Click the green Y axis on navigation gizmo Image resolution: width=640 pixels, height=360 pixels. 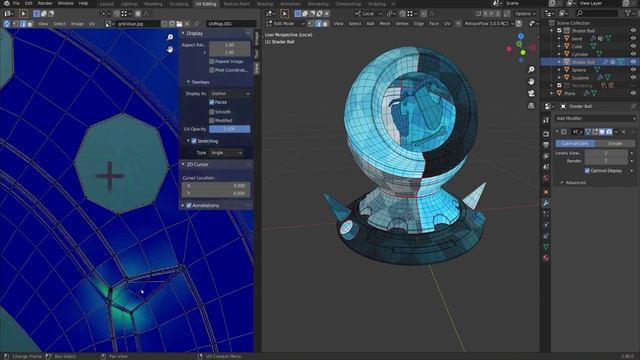click(x=523, y=53)
